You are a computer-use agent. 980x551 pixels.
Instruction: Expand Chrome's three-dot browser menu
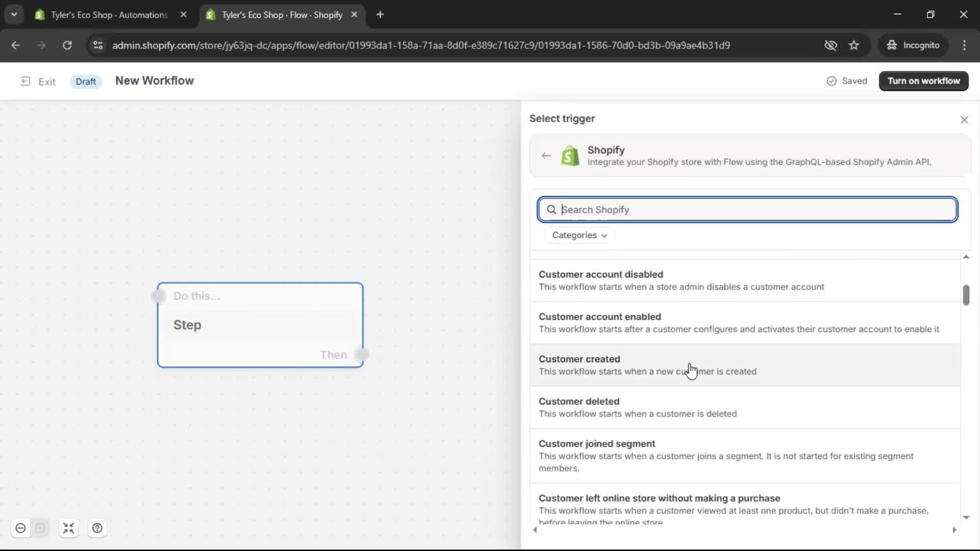(965, 45)
